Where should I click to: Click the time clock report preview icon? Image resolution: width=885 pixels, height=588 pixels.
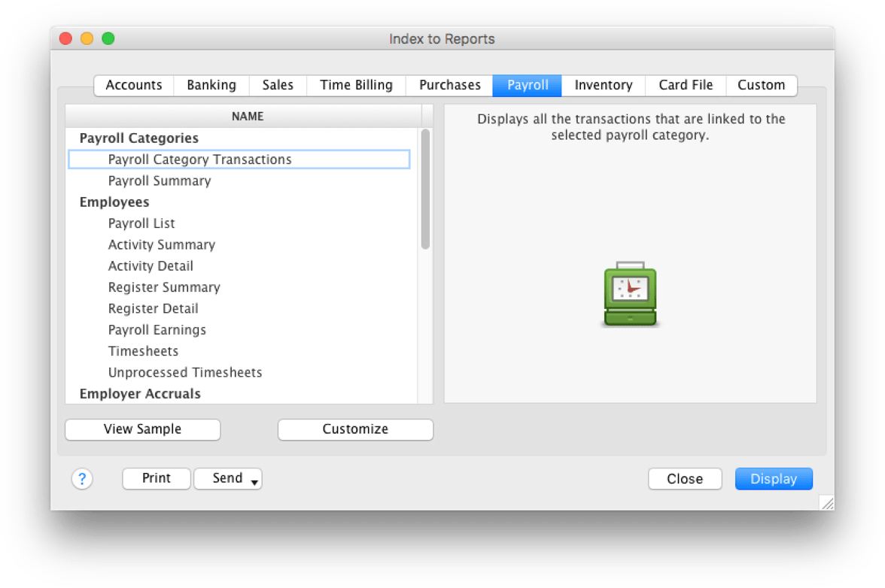point(629,293)
